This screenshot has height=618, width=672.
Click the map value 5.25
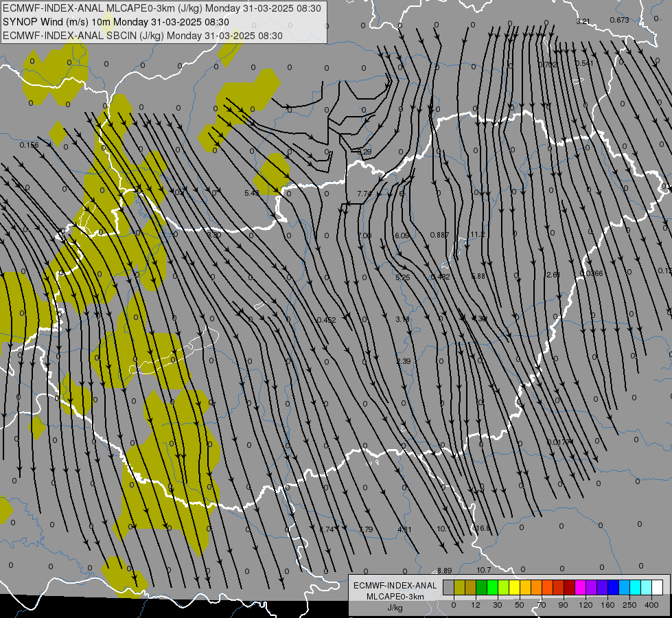[403, 277]
